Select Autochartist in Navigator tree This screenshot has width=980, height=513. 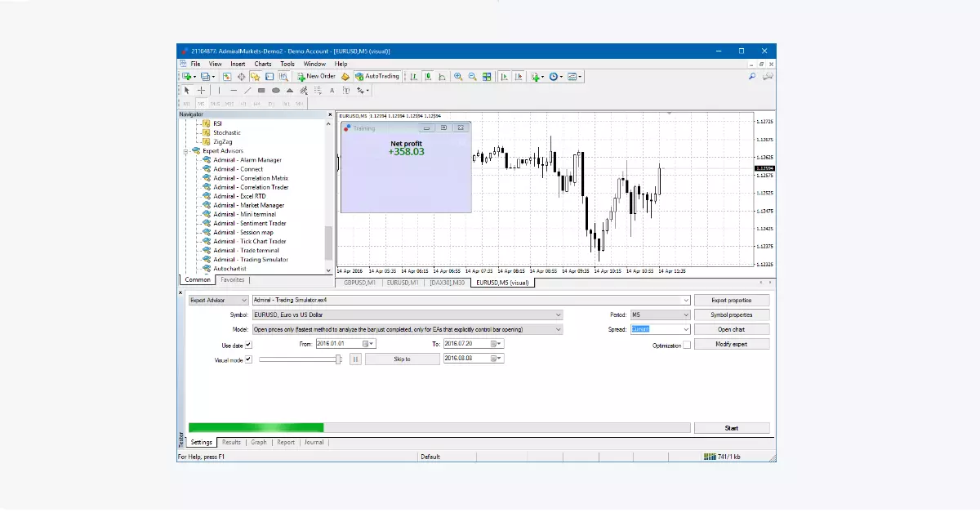pyautogui.click(x=229, y=269)
